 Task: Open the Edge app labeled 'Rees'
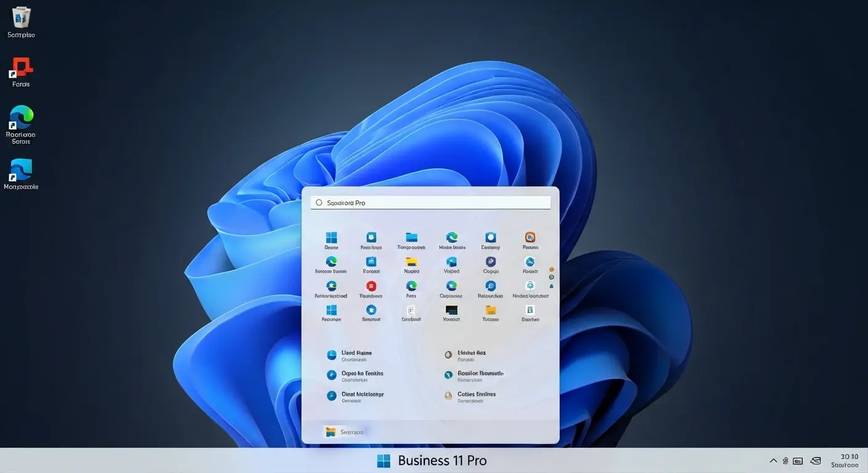[x=411, y=290]
